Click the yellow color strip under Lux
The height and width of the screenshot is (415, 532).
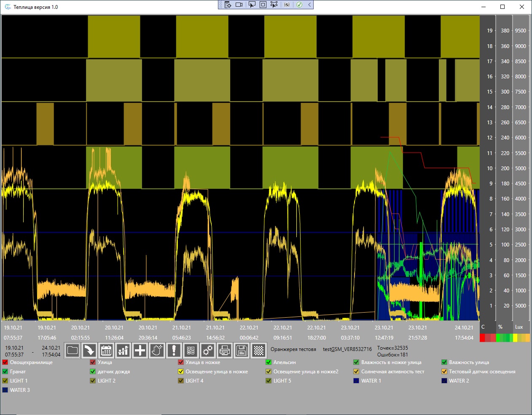(x=521, y=337)
